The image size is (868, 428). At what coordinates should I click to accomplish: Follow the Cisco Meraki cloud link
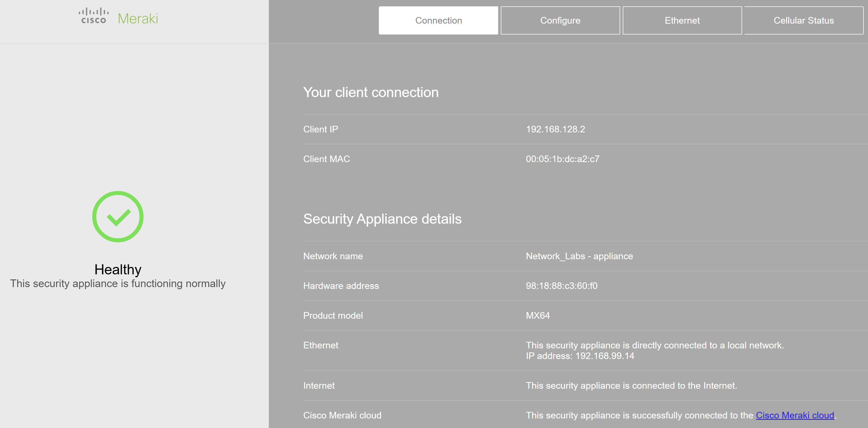795,415
